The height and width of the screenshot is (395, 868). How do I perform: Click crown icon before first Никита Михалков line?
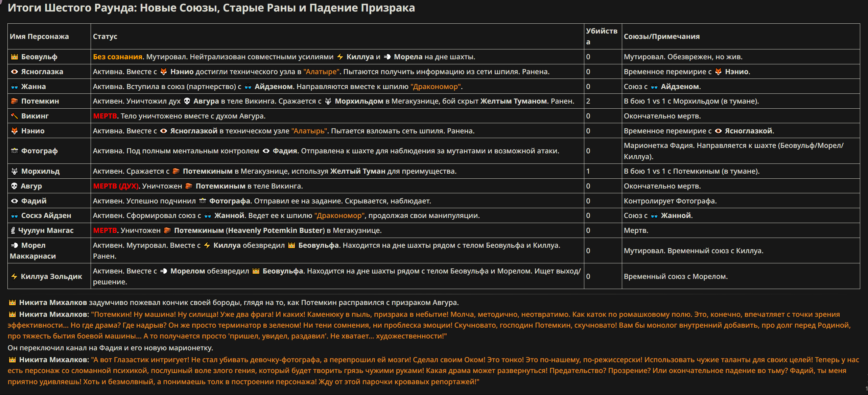[x=12, y=303]
